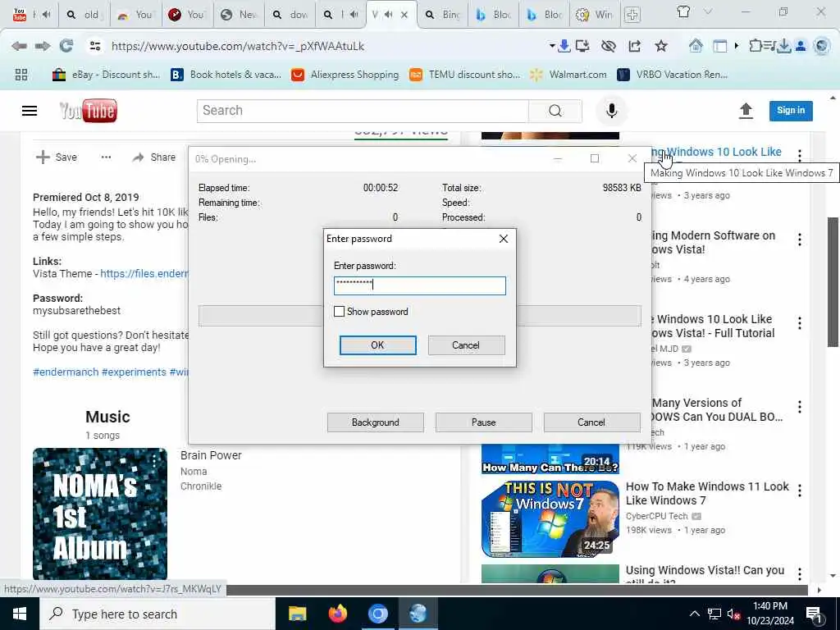
Task: Open 'THIS IS NOT Windows 7' video thumbnail
Action: [550, 518]
